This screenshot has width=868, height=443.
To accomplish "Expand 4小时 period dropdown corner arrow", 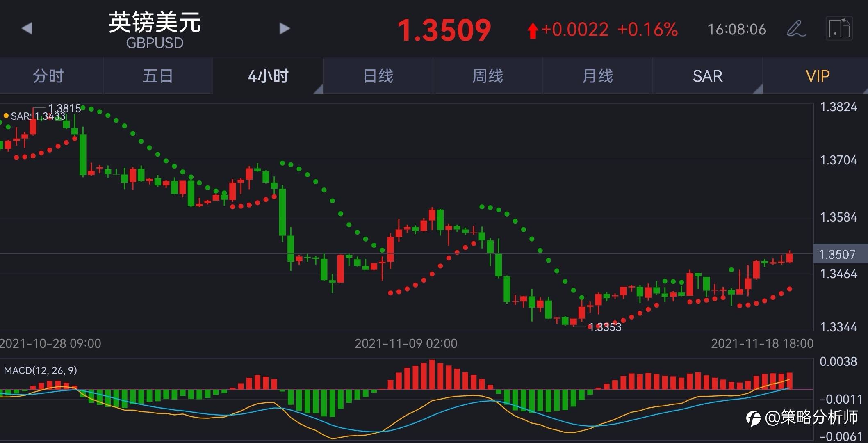I will click(319, 89).
